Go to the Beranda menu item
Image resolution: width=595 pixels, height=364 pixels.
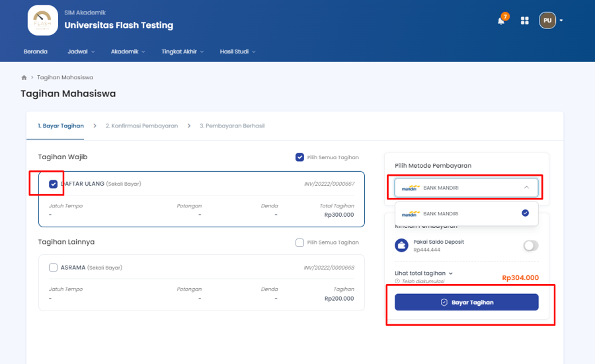click(36, 52)
